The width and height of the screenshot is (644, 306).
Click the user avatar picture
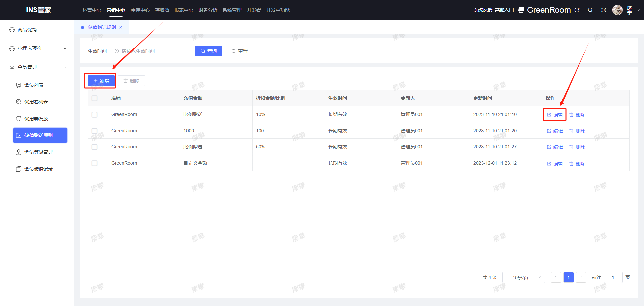click(x=618, y=10)
